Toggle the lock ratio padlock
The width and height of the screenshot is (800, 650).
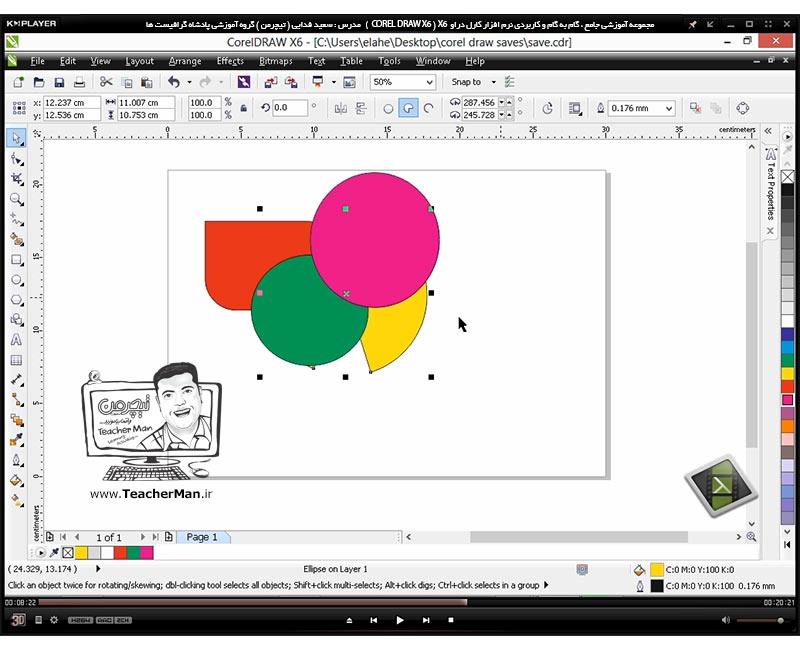coord(244,108)
